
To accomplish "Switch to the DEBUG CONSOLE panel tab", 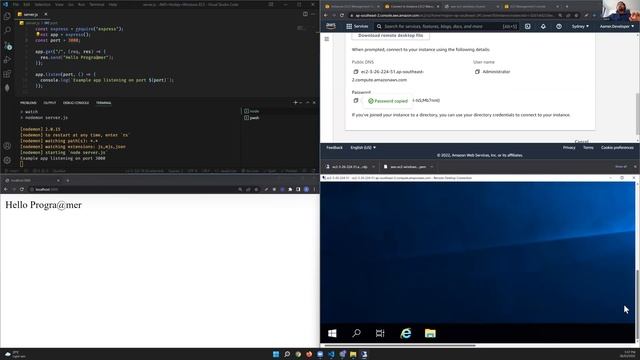I will 76,103.
